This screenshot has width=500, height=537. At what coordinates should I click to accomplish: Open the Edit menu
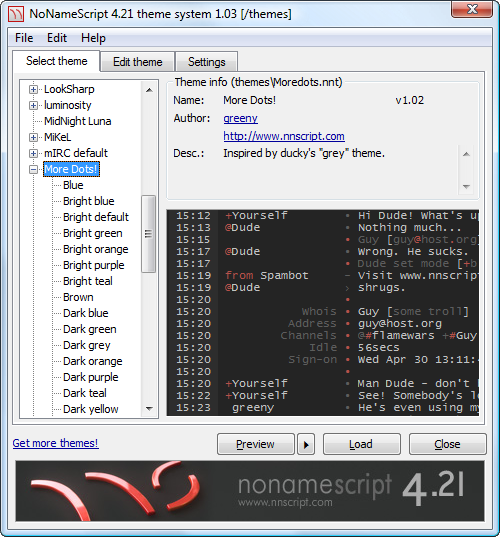[x=57, y=38]
